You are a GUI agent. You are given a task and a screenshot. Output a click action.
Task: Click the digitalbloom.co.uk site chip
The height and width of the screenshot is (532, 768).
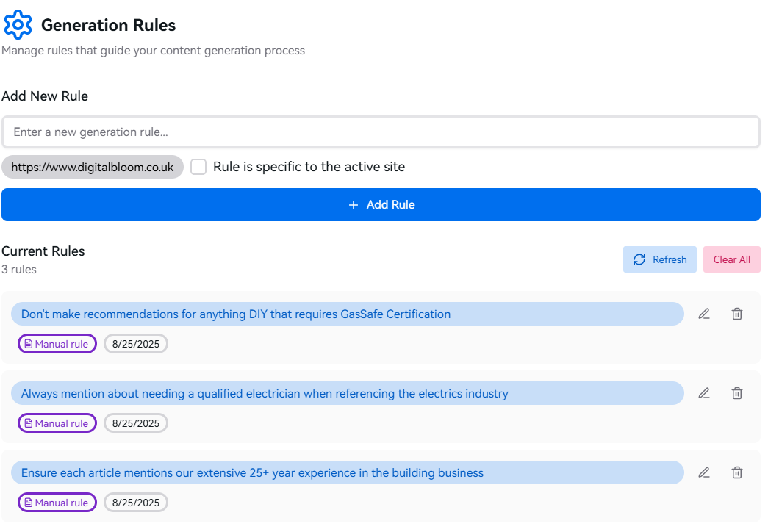tap(93, 167)
